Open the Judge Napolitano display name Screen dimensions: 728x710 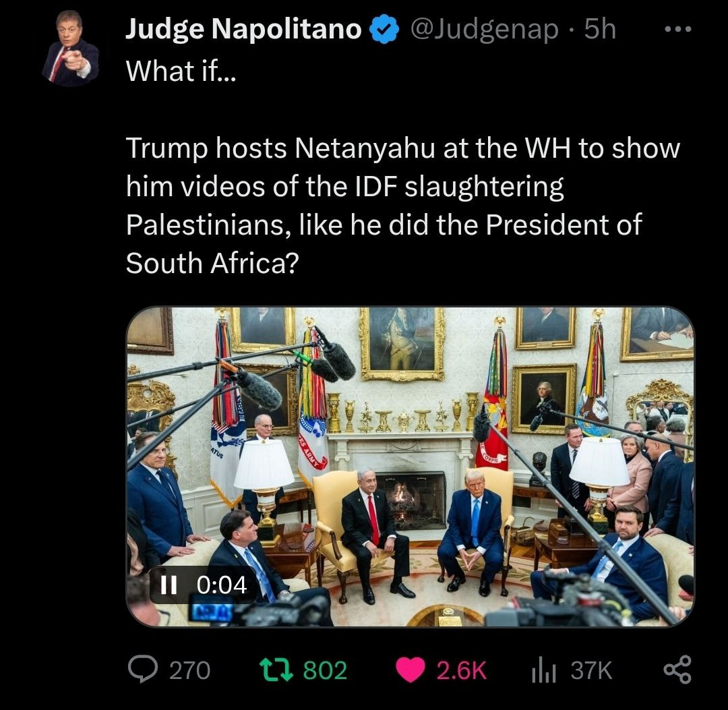pyautogui.click(x=243, y=29)
